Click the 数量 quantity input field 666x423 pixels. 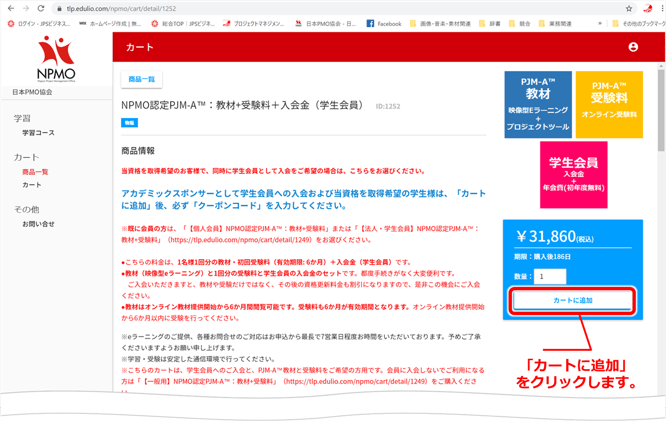pos(550,276)
